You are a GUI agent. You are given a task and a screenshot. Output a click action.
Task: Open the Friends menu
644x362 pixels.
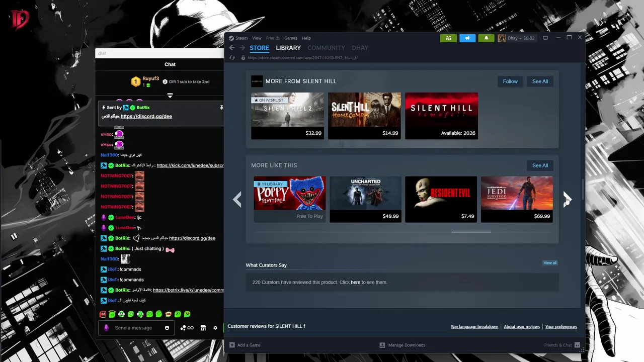[x=273, y=38]
